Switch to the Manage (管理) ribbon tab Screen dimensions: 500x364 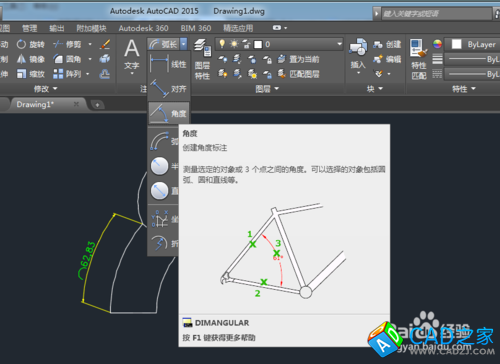click(x=30, y=28)
